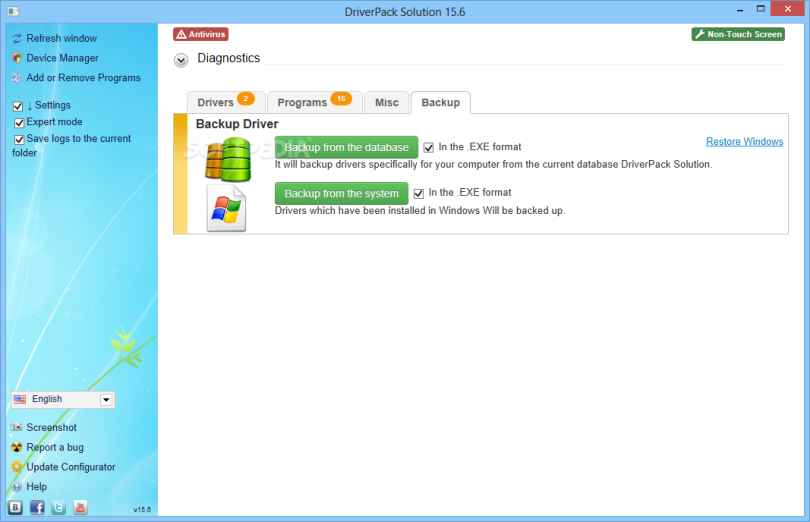Screen dimensions: 810x522
Task: Click Backup from the database button
Action: pos(346,147)
